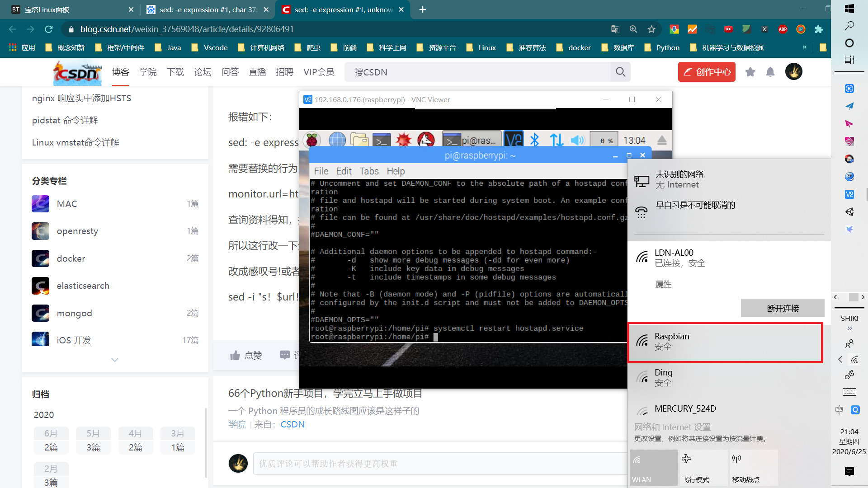868x488 pixels.
Task: Toggle 移动热点 on
Action: click(x=754, y=467)
